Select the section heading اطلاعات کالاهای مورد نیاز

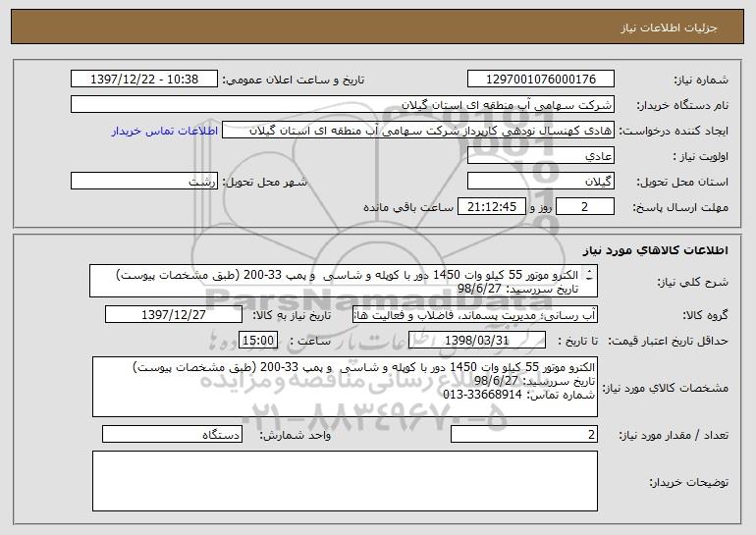(x=656, y=250)
